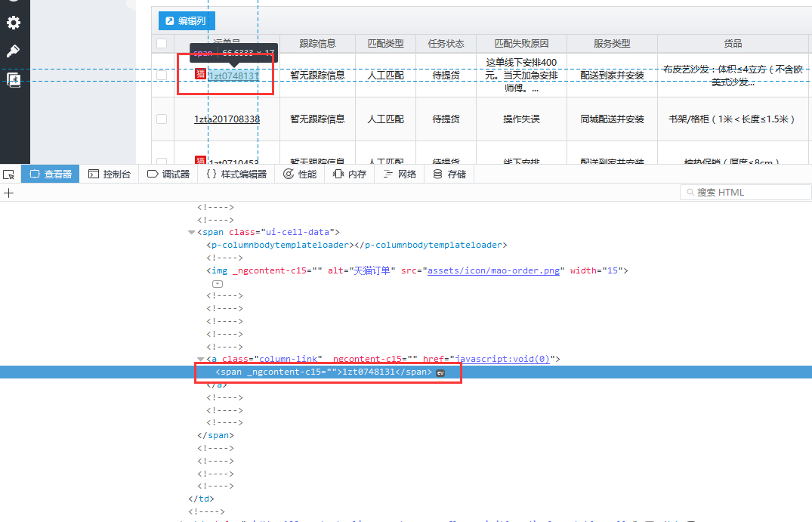Click 暂无跟踪信息 in row 1zta201708338
The width and height of the screenshot is (812, 522).
tap(317, 119)
